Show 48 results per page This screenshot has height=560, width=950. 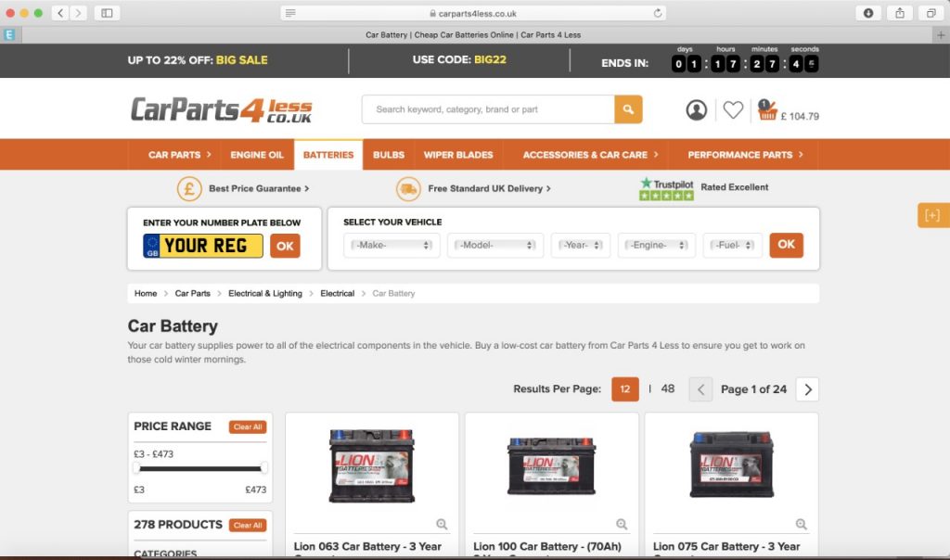pos(668,388)
